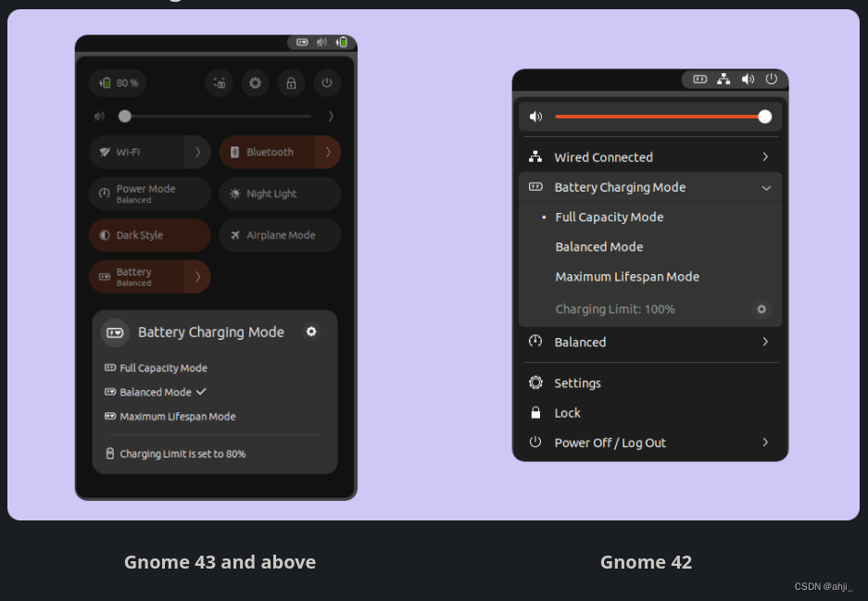Toggle the Battery Balanced quick tile

[x=137, y=277]
